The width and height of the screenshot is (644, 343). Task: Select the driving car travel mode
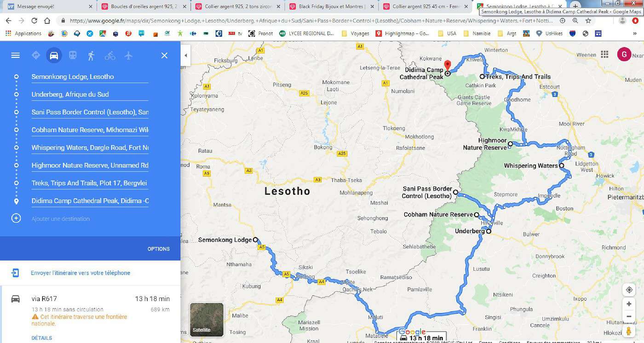click(x=54, y=56)
